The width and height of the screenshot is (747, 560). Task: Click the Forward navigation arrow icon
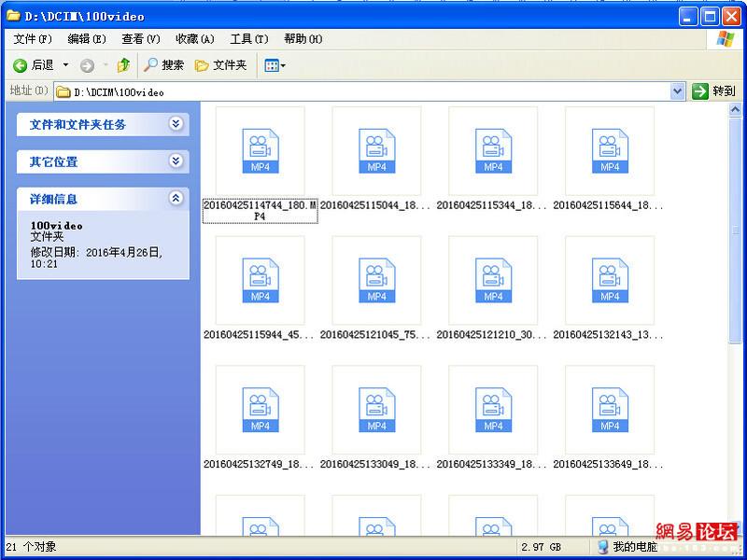pos(87,65)
